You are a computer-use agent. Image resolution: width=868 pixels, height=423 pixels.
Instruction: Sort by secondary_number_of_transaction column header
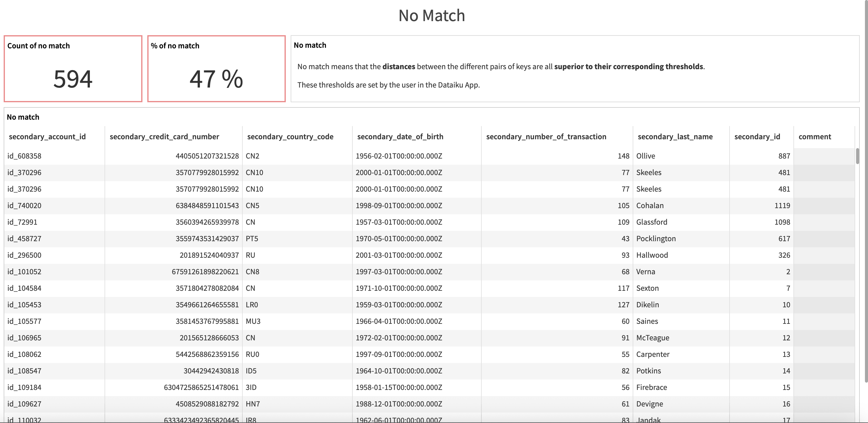click(x=546, y=137)
